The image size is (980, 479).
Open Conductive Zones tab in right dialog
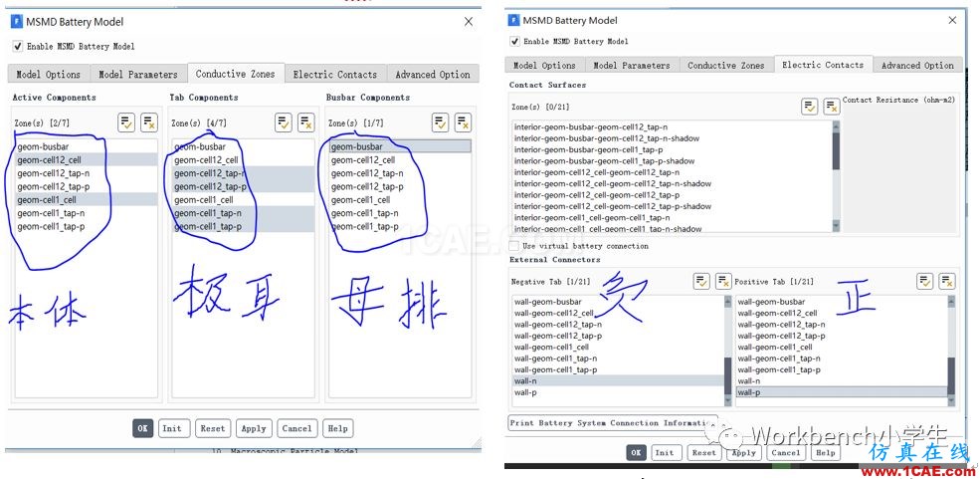pos(726,65)
